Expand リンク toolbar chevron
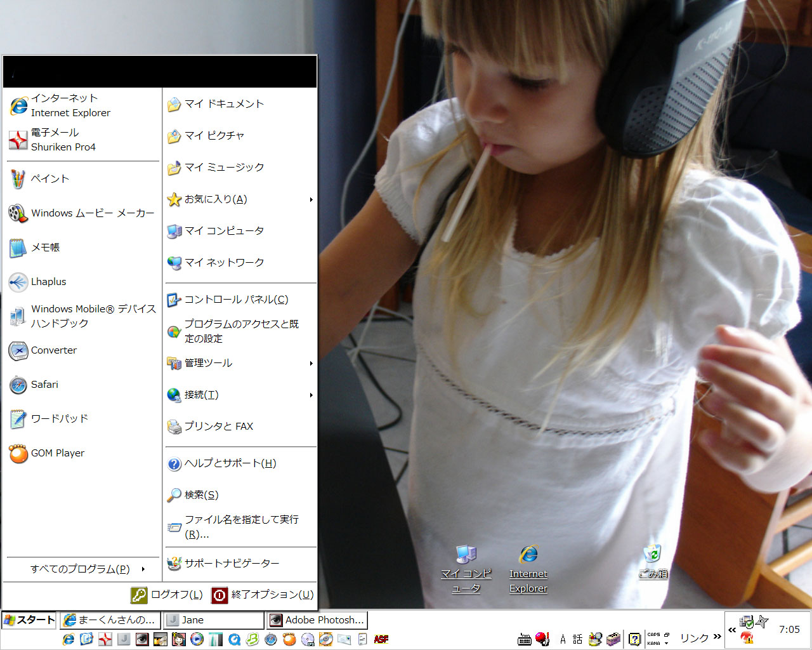The image size is (812, 650). (717, 637)
